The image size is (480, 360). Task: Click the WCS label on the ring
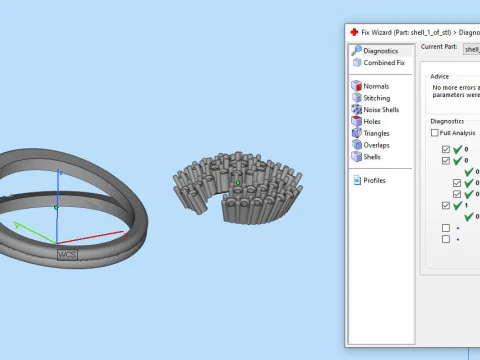click(x=67, y=255)
